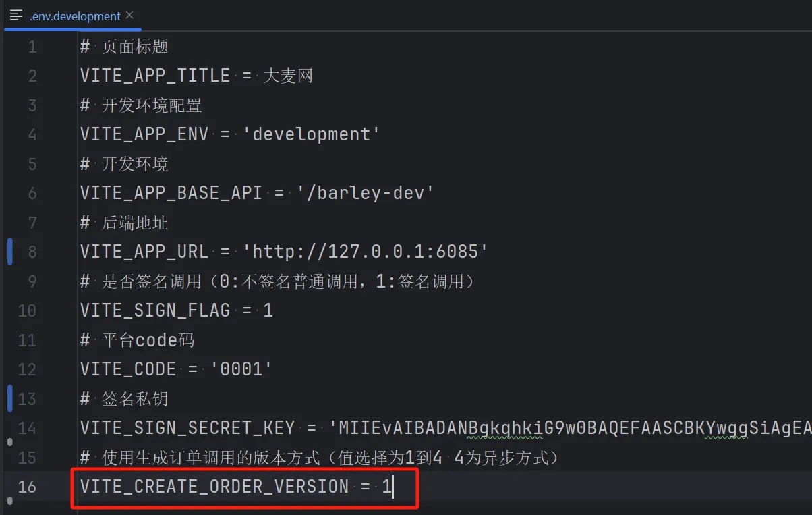The image size is (812, 515).
Task: Close the .env.development tab
Action: tap(129, 16)
